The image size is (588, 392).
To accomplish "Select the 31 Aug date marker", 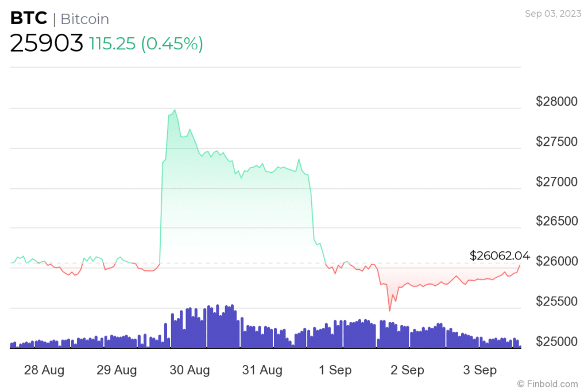I will 262,370.
